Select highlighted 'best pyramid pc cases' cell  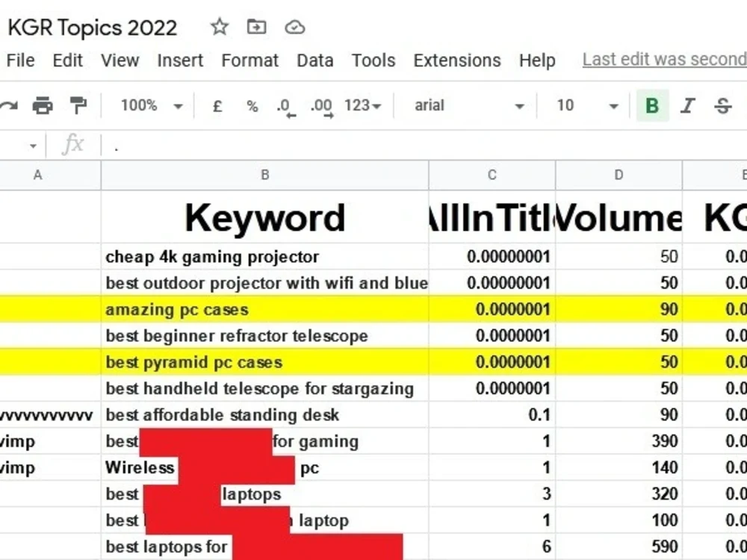coord(265,362)
